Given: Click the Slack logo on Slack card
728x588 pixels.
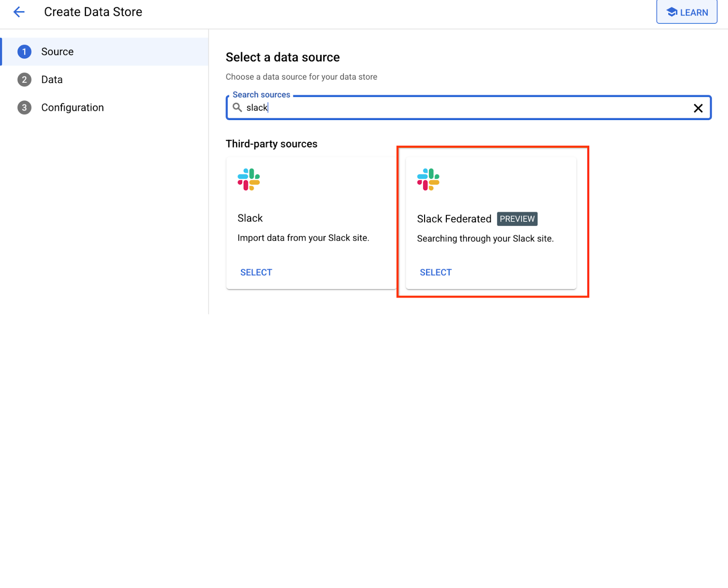Looking at the screenshot, I should click(x=249, y=179).
